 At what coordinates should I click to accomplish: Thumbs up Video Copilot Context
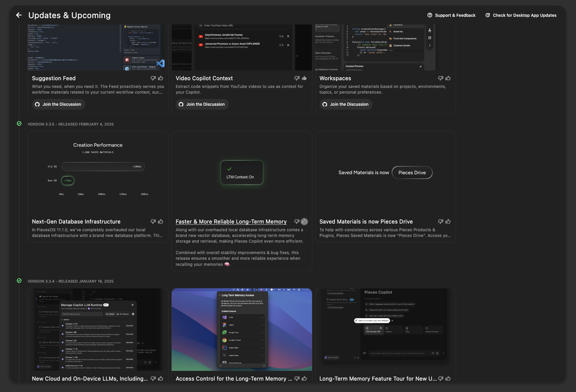pyautogui.click(x=304, y=78)
